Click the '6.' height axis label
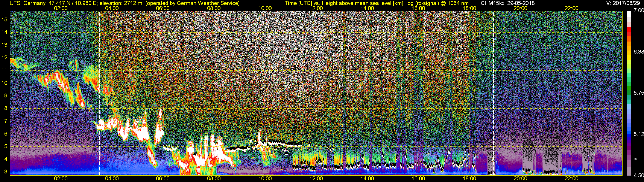Image resolution: width=644 pixels, height=182 pixels. point(7,134)
